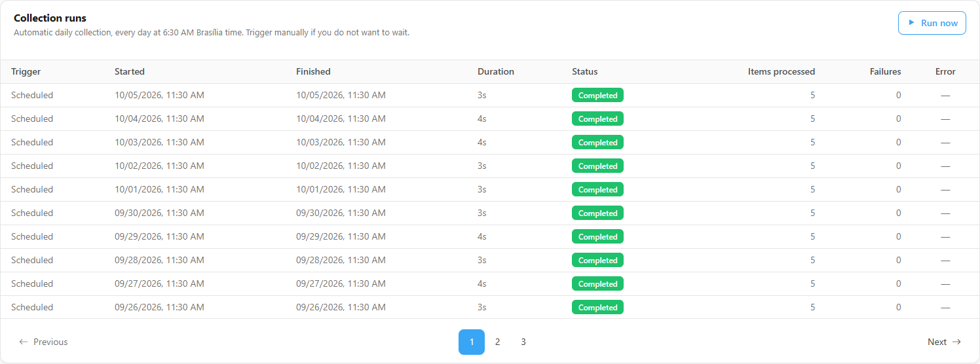Click the Started column header
Image resolution: width=980 pixels, height=364 pixels.
(x=130, y=71)
